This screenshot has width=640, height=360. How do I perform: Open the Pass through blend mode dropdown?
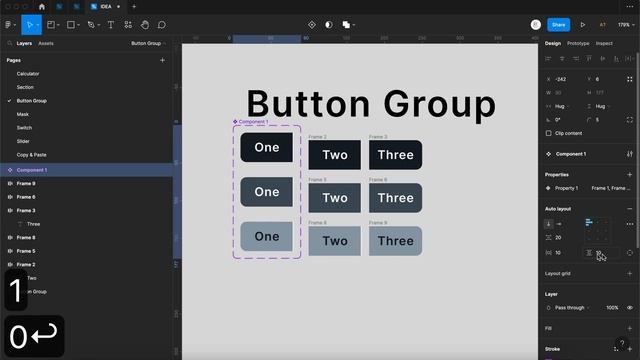pyautogui.click(x=572, y=308)
